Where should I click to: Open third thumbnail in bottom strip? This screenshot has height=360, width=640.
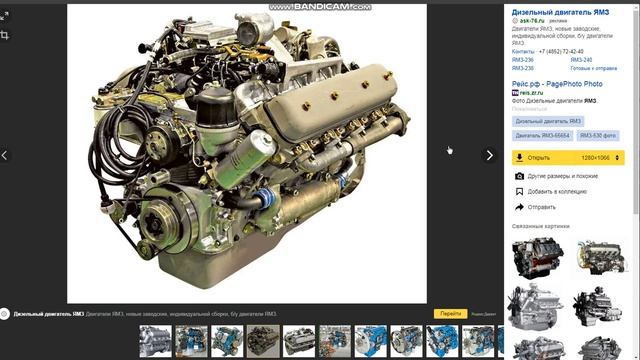pyautogui.click(x=227, y=341)
